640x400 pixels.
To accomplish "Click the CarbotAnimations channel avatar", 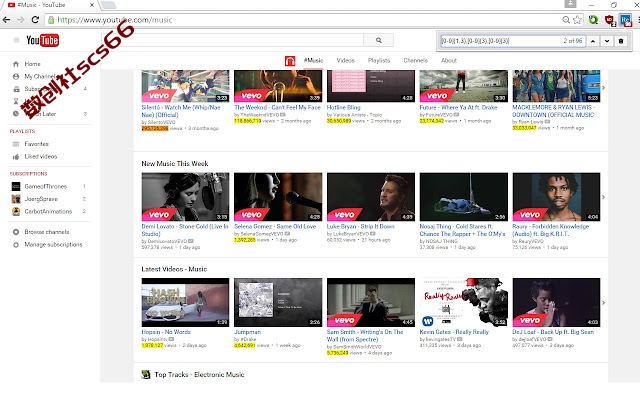I will point(16,211).
